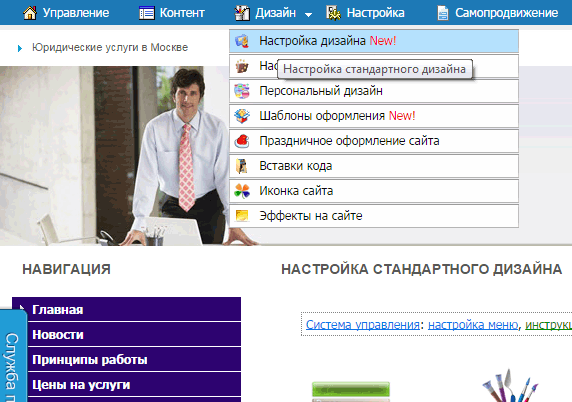This screenshot has height=402, width=572.
Task: Click the blue arrow before Юридические услуги
Action: click(20, 48)
